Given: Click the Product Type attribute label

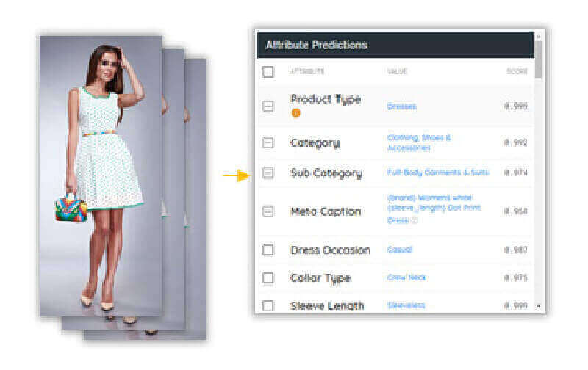Looking at the screenshot, I should pos(326,100).
